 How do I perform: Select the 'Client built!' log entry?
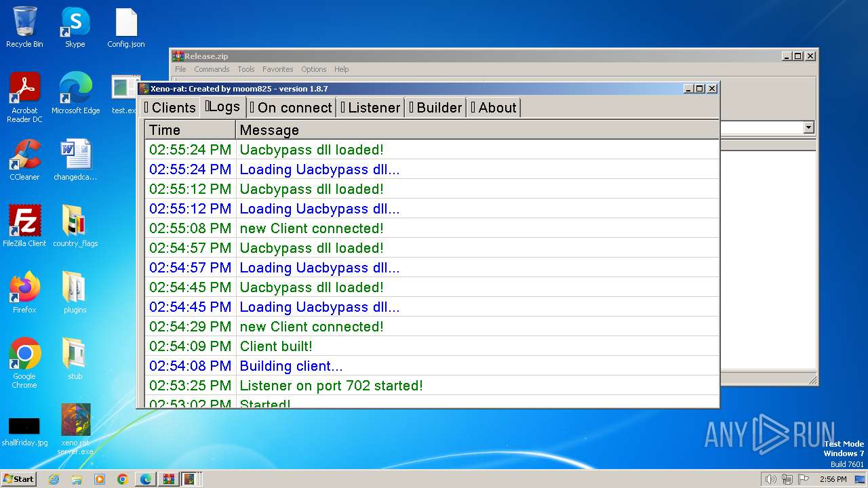[432, 346]
